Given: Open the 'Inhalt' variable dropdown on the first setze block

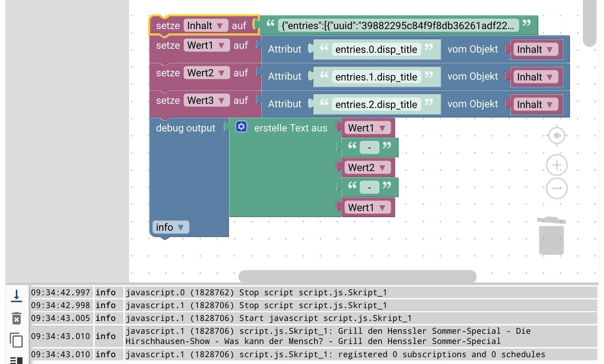Looking at the screenshot, I should click(x=206, y=26).
